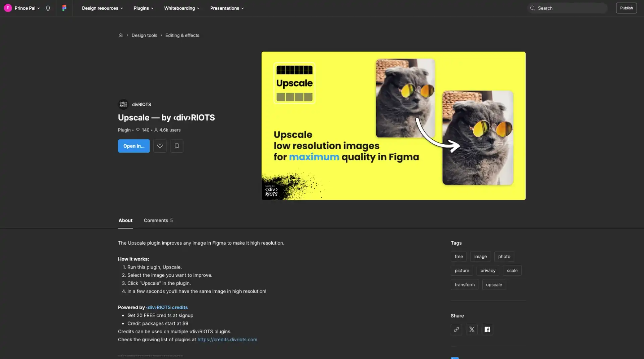This screenshot has width=644, height=359.
Task: Open the Upscale plugin cover image
Action: click(x=393, y=126)
